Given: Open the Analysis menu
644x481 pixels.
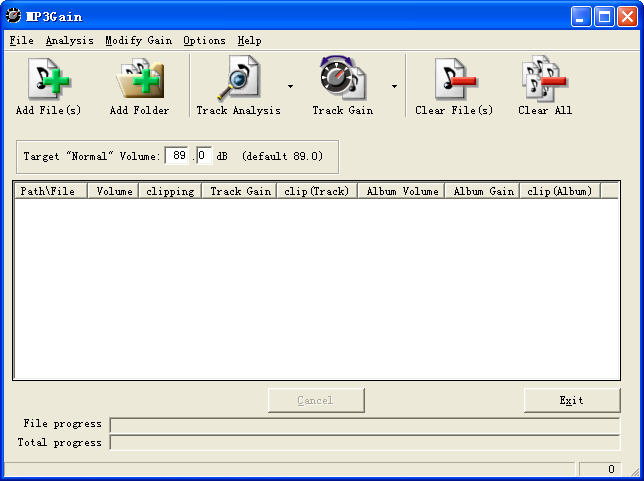Looking at the screenshot, I should (69, 41).
